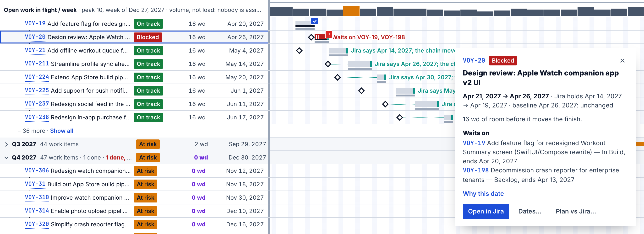
Task: Open the Dates... dialog
Action: [529, 212]
